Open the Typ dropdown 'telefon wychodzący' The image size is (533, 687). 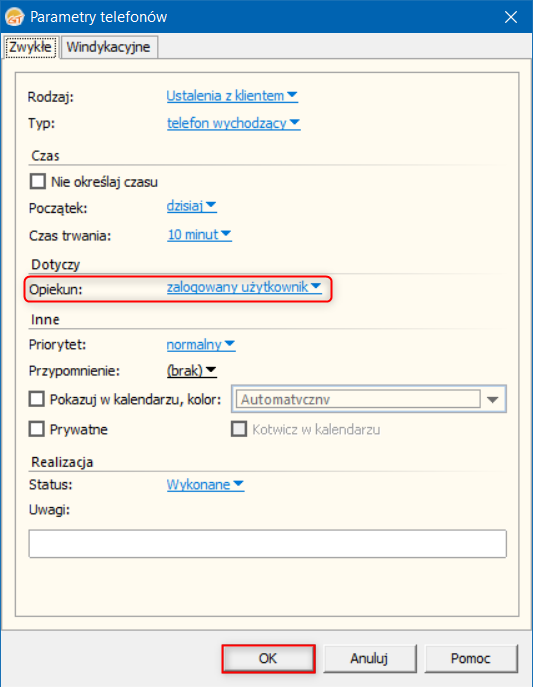[x=233, y=123]
